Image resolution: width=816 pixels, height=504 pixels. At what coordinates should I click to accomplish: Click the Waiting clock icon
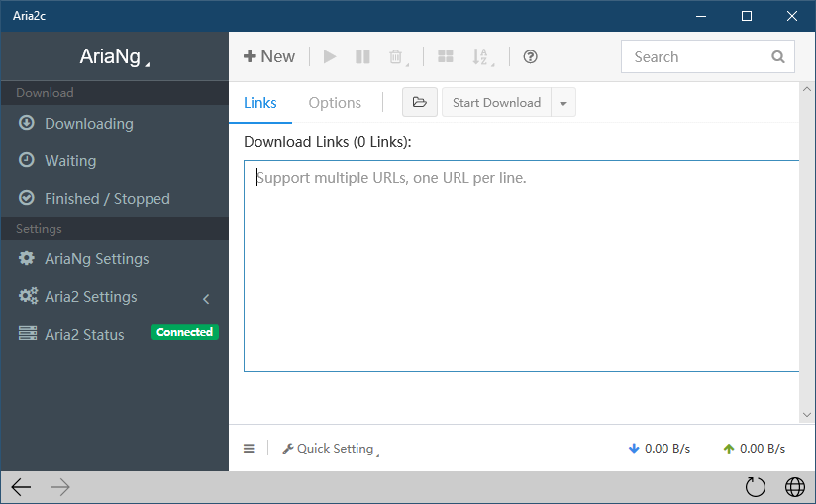[x=27, y=160]
